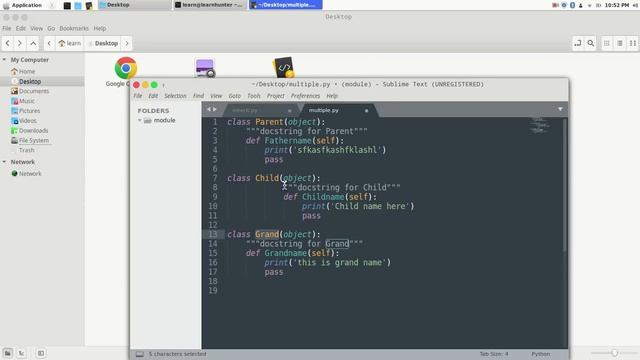Click the clock showing 10:52 PM
The width and height of the screenshot is (640, 360).
[x=617, y=5]
